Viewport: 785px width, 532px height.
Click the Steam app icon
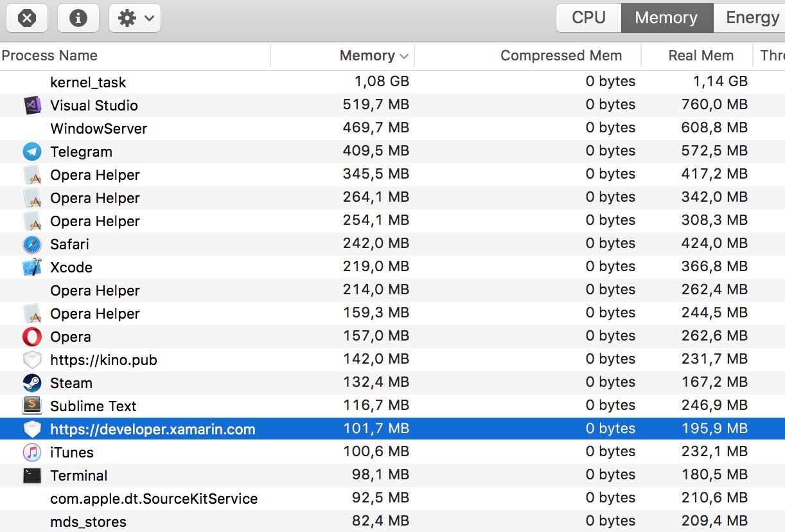(32, 383)
